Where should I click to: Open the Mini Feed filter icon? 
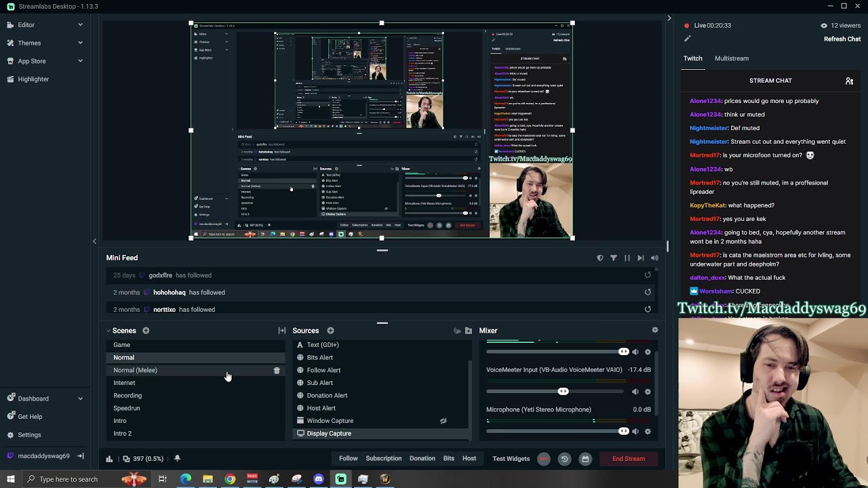[x=613, y=258]
